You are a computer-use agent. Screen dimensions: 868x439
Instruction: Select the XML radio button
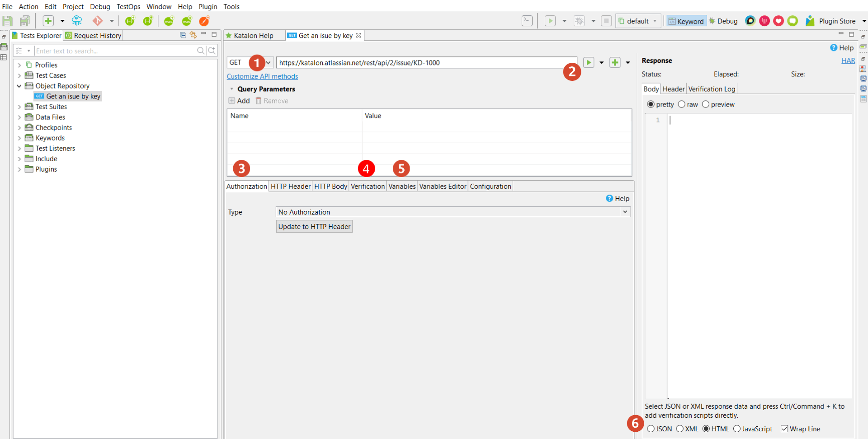pos(680,429)
